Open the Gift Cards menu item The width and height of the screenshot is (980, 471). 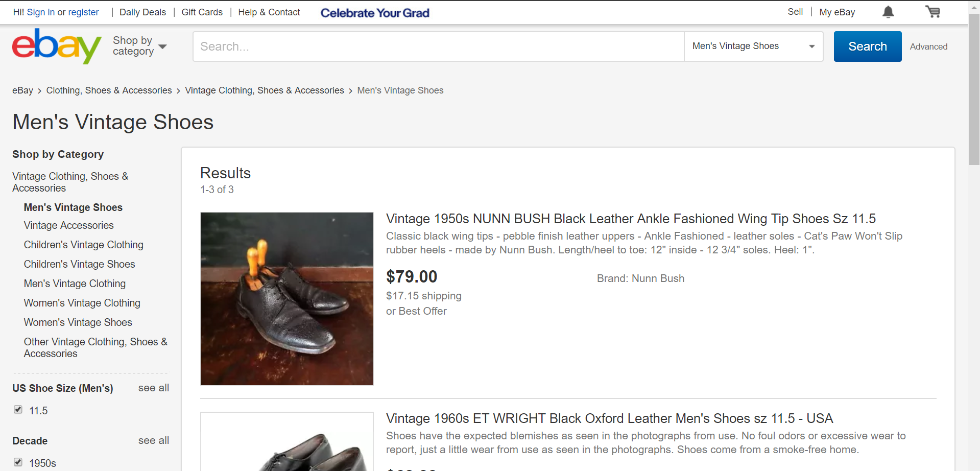click(x=202, y=12)
